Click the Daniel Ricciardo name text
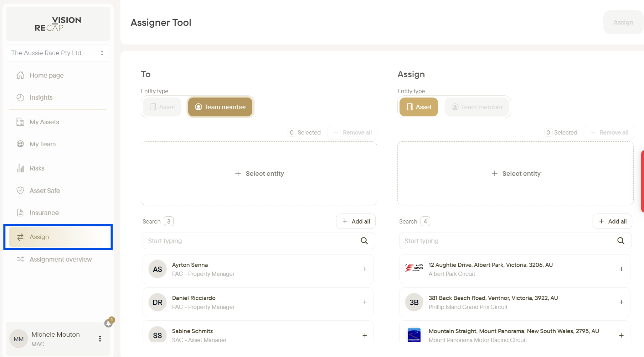 [x=194, y=298]
